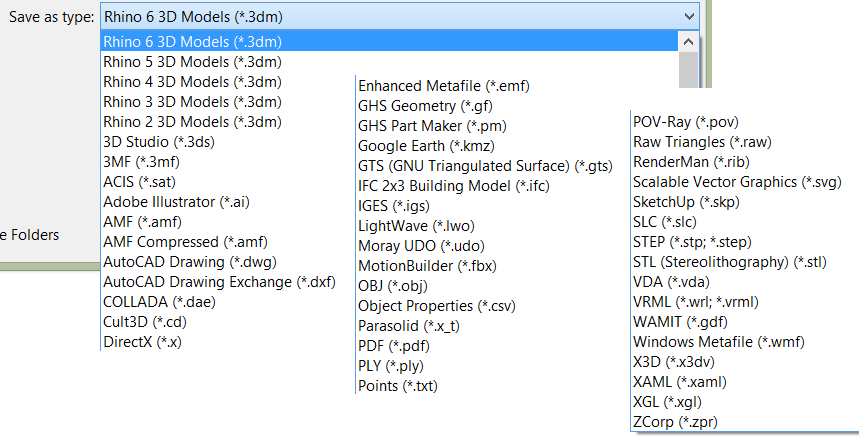Click the scroll-up arrow of the type list
Viewport: 866px width, 444px height.
688,42
